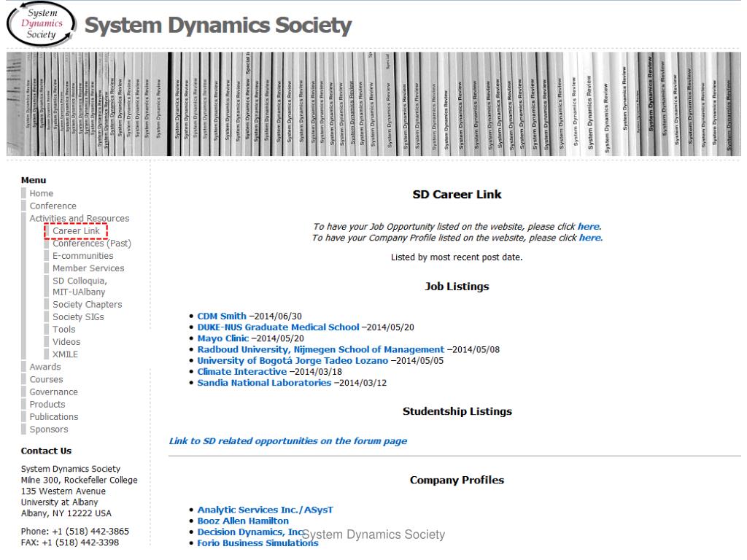Click the '135 Western Avenue' address line

[63, 491]
